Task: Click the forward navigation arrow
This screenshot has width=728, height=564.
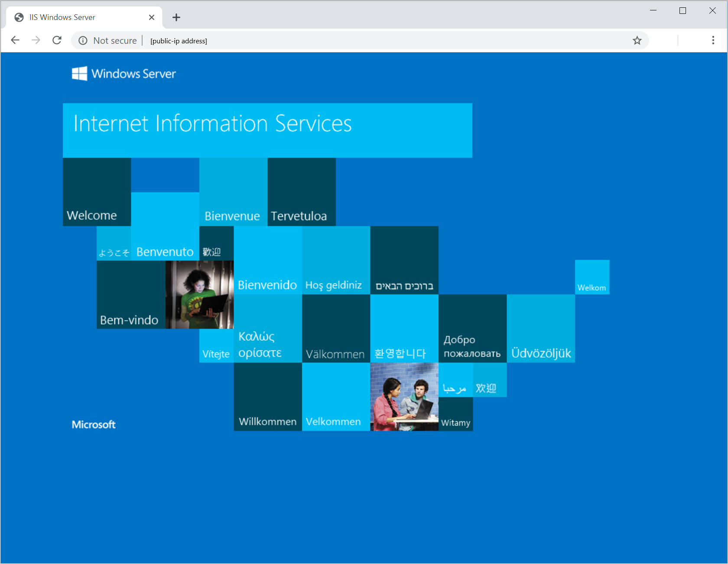Action: [x=36, y=40]
